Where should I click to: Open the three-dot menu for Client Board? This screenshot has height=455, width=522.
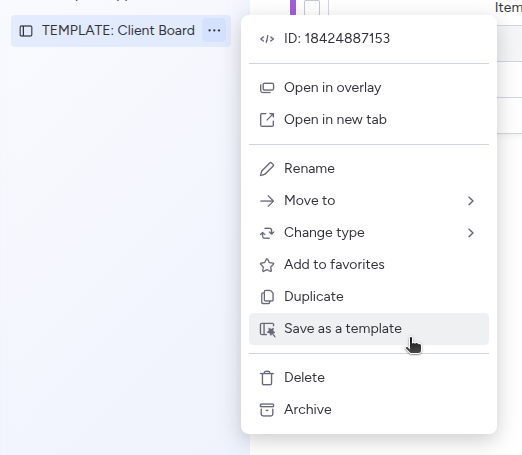[x=214, y=31]
